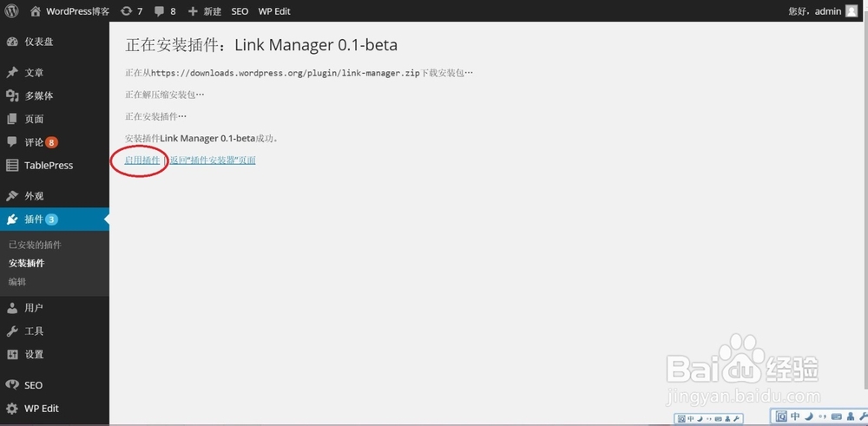
Task: Open the TablePress menu
Action: coord(48,166)
